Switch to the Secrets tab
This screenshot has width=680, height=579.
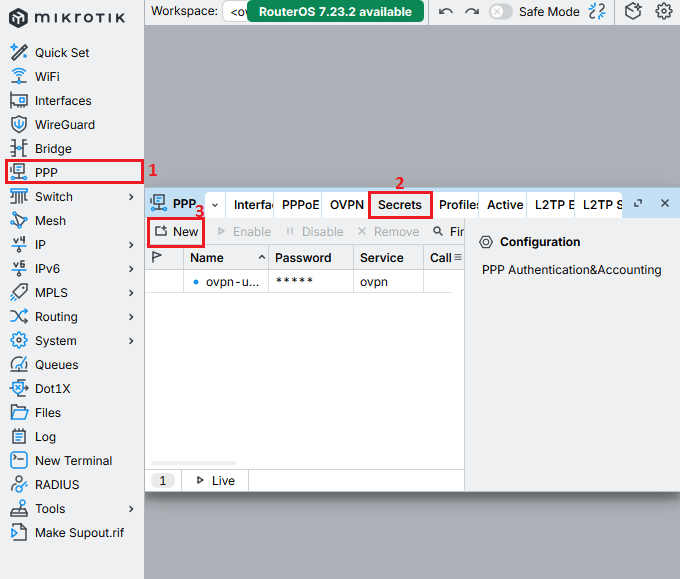point(399,205)
